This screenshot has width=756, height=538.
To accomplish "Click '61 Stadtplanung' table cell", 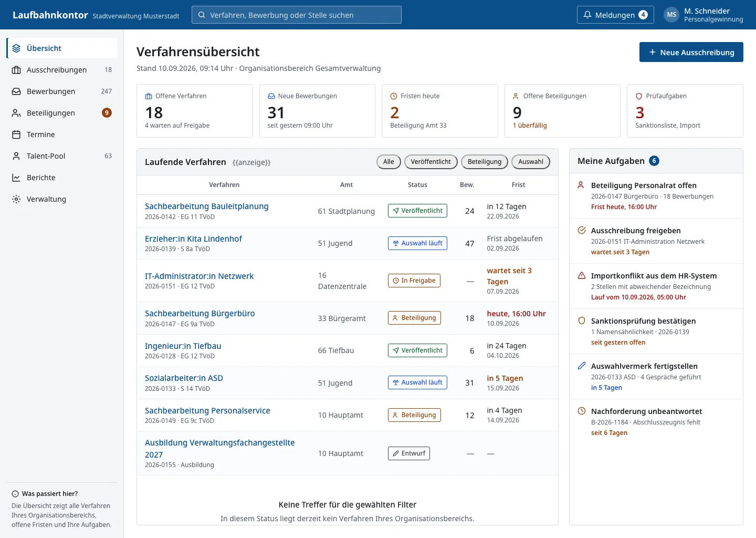I will 346,211.
